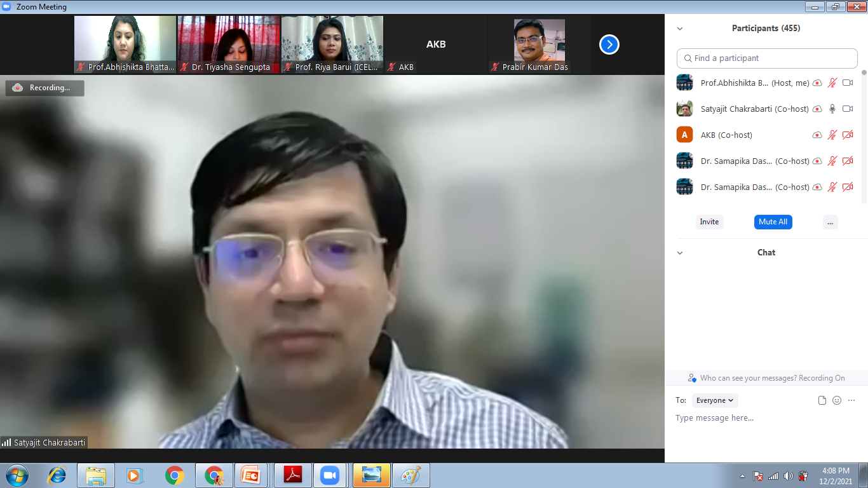Click the next arrow in video gallery strip

609,44
